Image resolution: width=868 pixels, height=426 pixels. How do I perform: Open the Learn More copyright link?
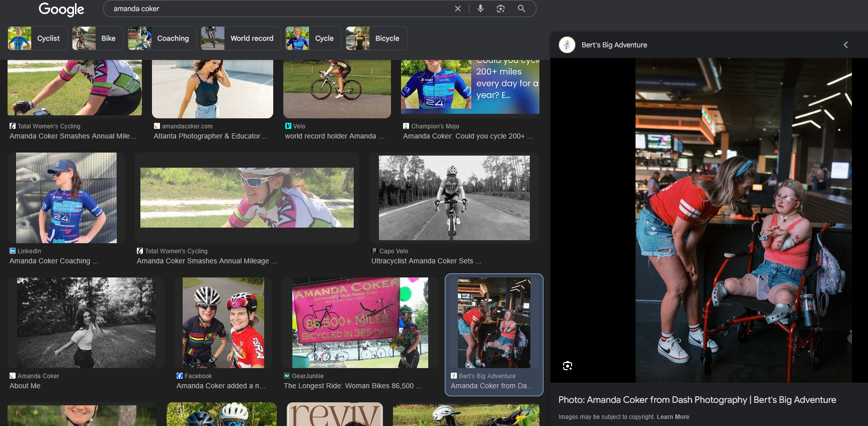point(673,417)
